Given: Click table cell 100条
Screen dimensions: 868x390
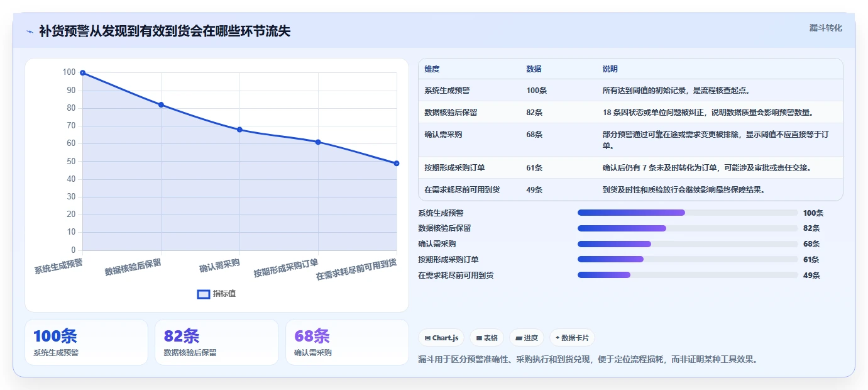Looking at the screenshot, I should [537, 91].
